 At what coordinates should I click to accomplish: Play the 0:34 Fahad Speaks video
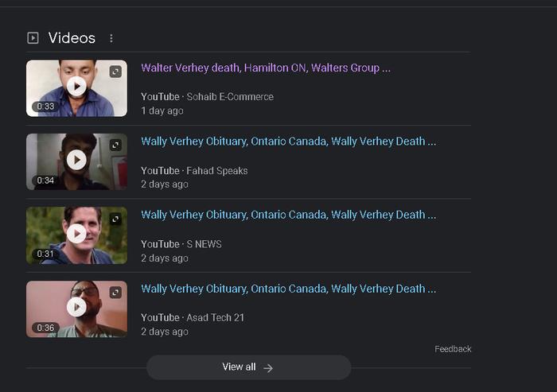pos(76,160)
